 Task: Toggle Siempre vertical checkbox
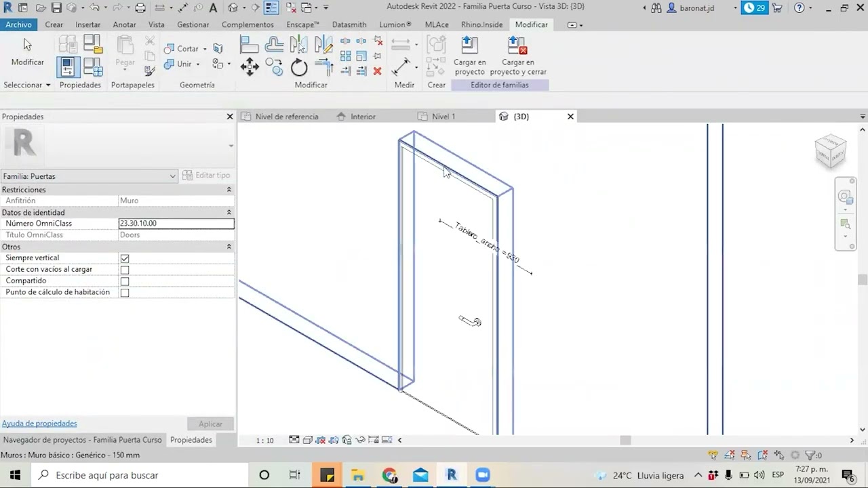coord(125,258)
